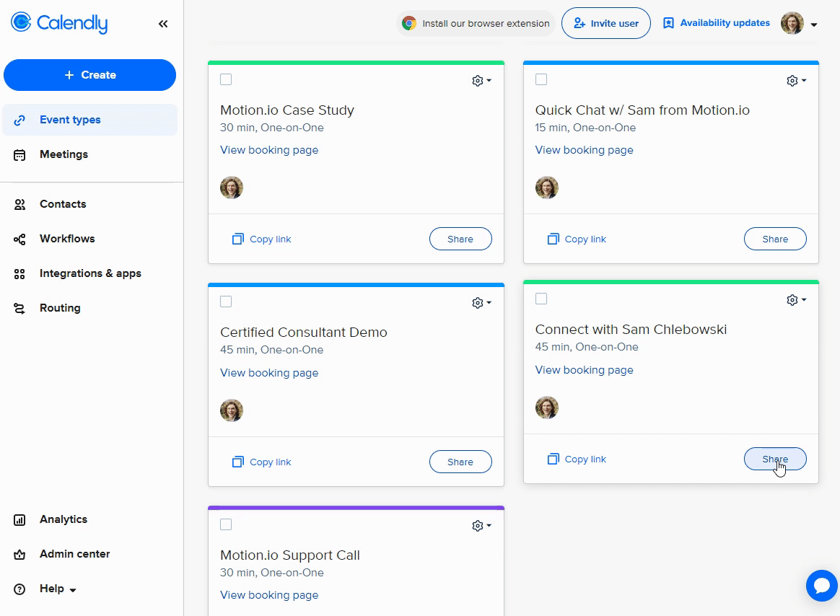Tick the Quick Chat w/ Sam checkbox
Screen dimensions: 840x616
541,79
